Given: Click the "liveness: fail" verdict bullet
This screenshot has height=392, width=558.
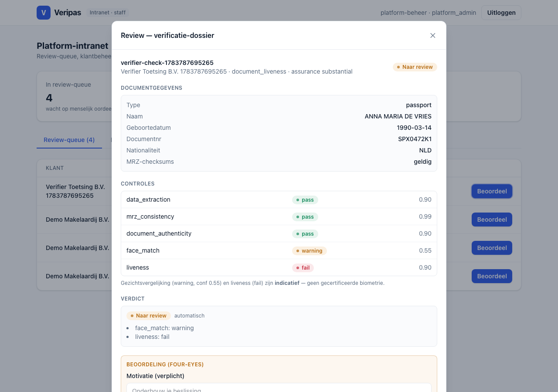Looking at the screenshot, I should click(x=152, y=337).
